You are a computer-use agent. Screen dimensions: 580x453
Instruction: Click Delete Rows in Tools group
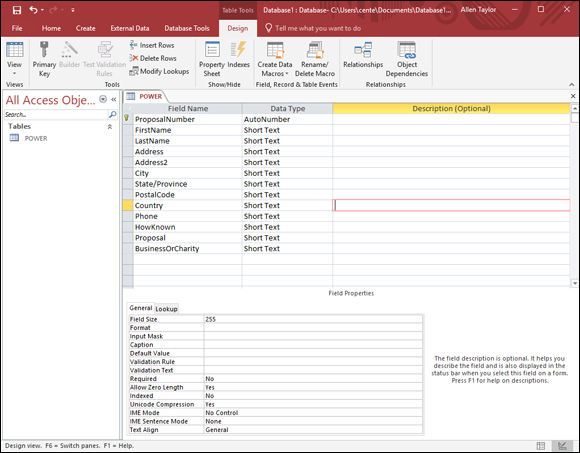point(153,58)
